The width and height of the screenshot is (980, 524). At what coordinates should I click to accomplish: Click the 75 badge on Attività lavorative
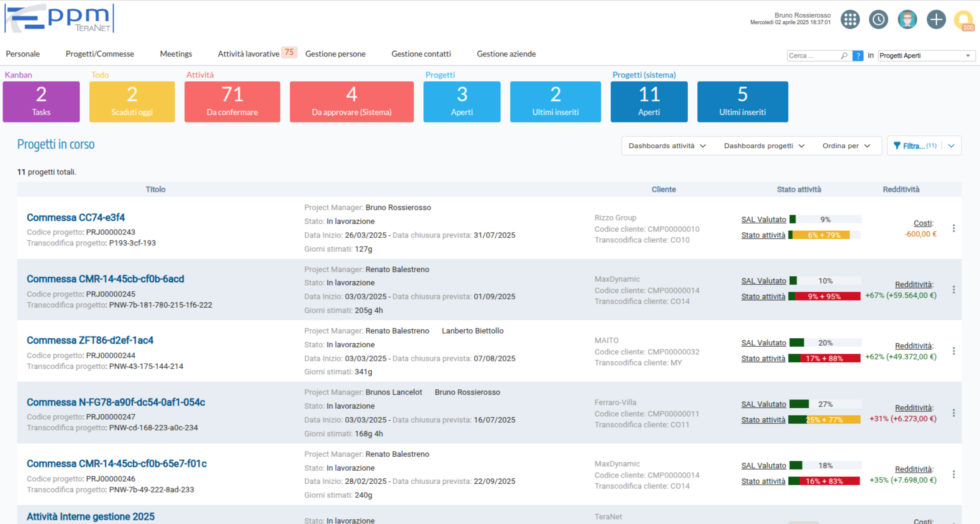289,52
